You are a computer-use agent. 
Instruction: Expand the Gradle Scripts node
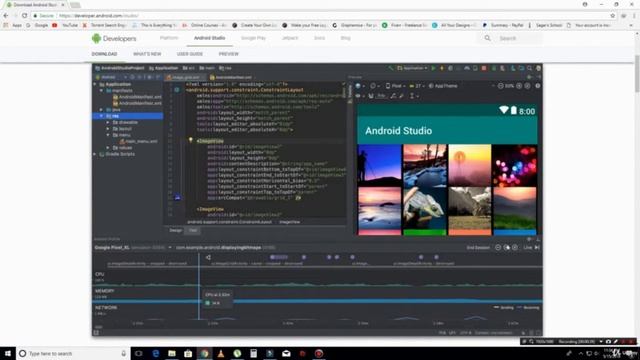(95, 154)
